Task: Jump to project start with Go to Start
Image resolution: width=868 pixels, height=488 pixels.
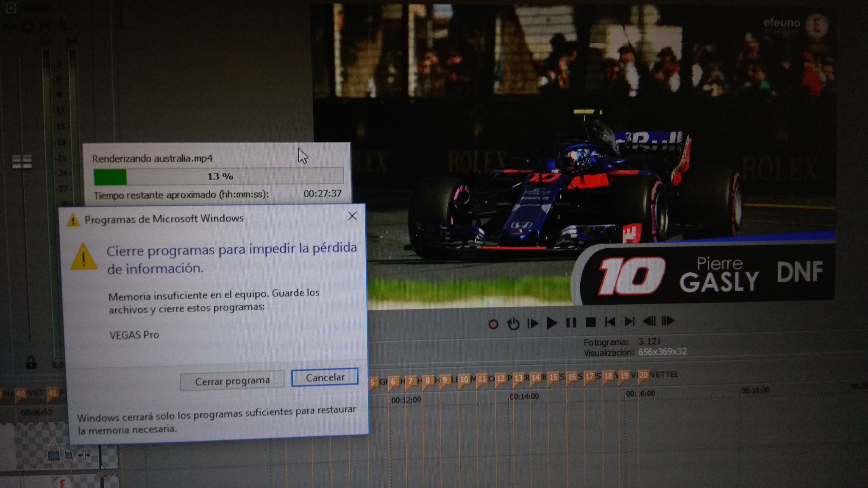Action: (610, 322)
